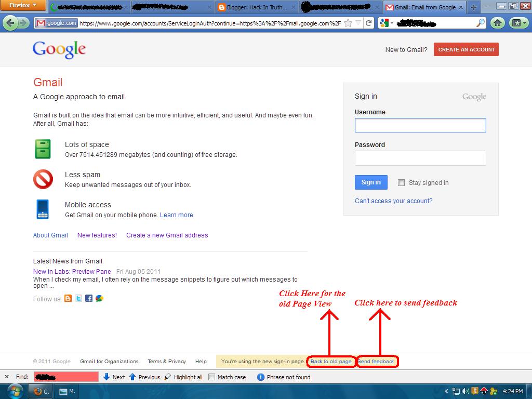Screen dimensions: 532x399
Task: Click the Back to old page link
Action: tap(331, 361)
